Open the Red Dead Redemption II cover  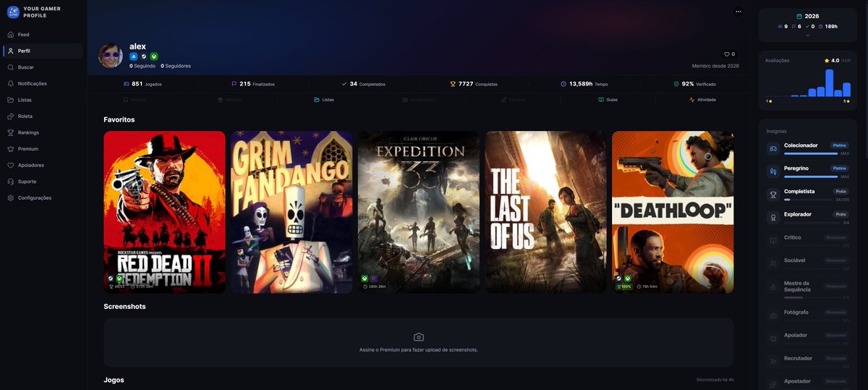[164, 212]
